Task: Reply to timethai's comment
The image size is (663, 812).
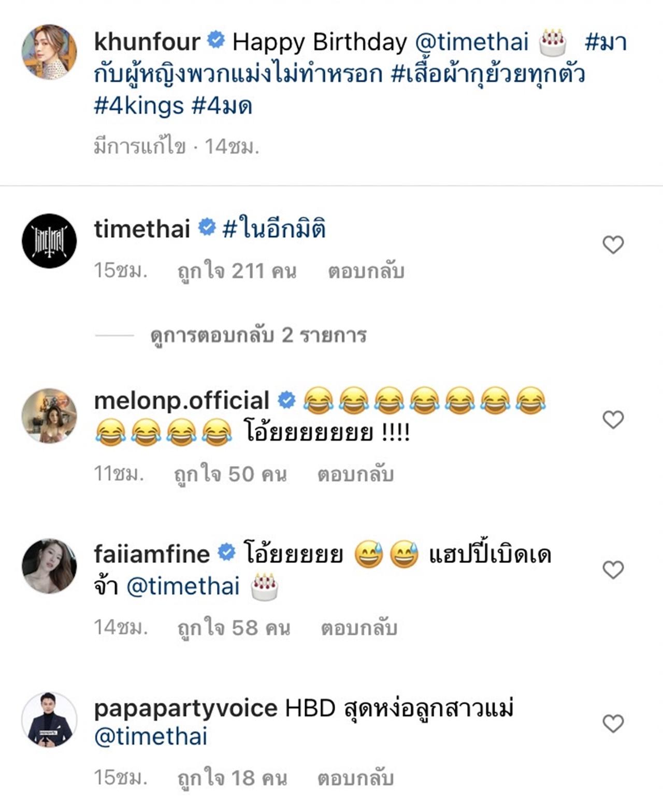Action: pyautogui.click(x=366, y=271)
